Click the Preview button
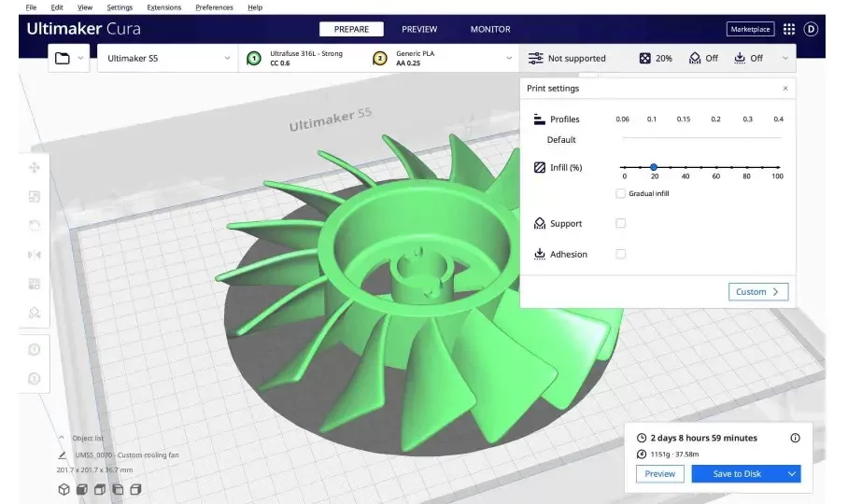Viewport: 848px width, 504px height. 659,474
